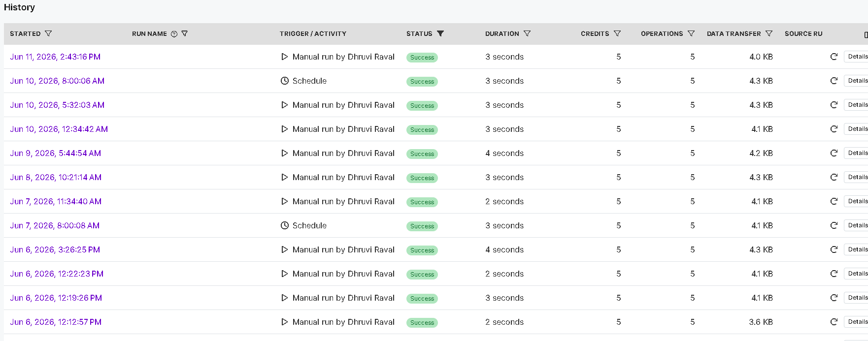Click the Trigger / Activity column header

coord(313,33)
